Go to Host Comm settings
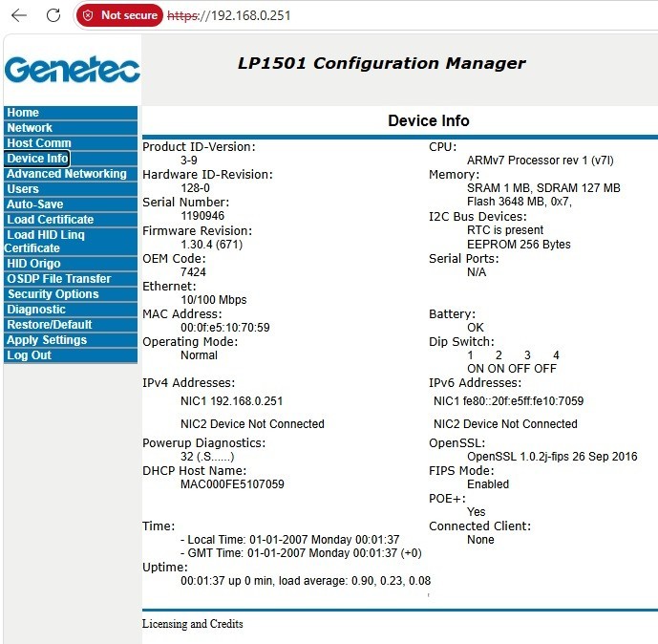Viewport: 658px width, 644px height. [39, 143]
